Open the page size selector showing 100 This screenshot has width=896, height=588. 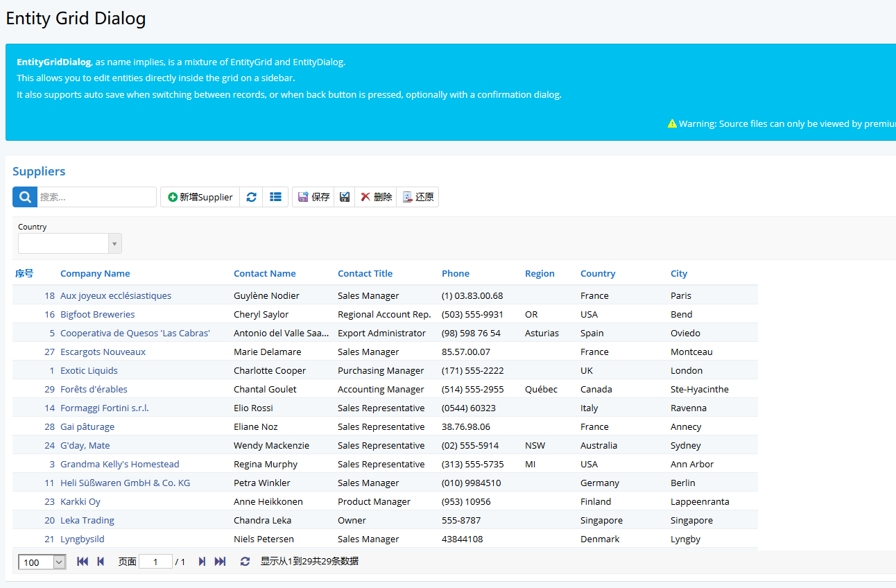tap(41, 561)
